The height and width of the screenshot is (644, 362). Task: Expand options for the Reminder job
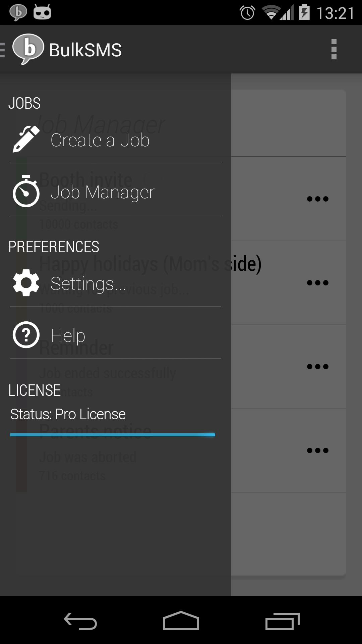click(x=317, y=367)
